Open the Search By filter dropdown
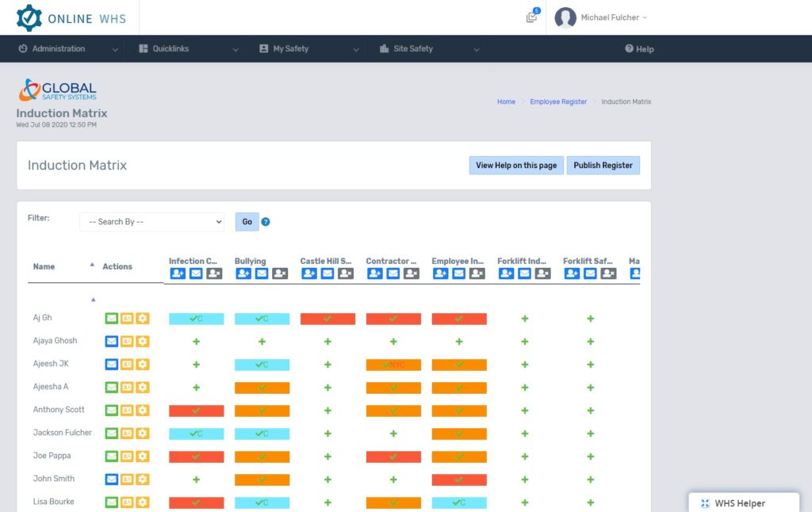The height and width of the screenshot is (512, 812). tap(151, 222)
